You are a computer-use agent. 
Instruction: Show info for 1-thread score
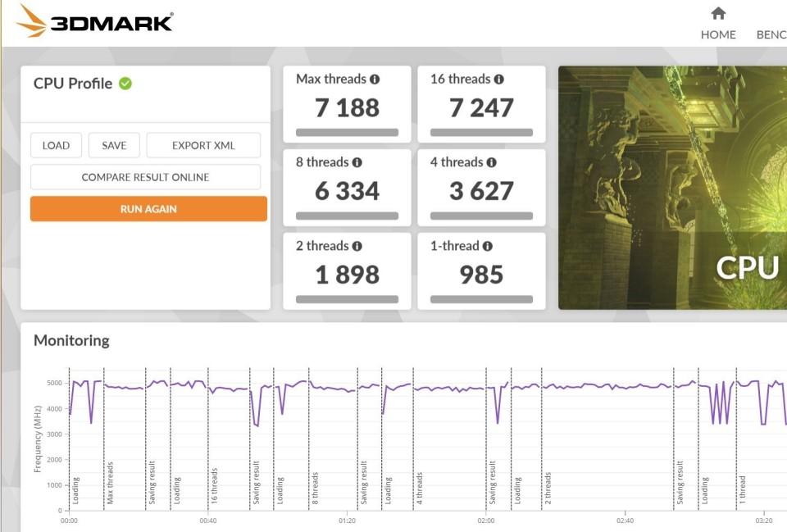coord(487,247)
